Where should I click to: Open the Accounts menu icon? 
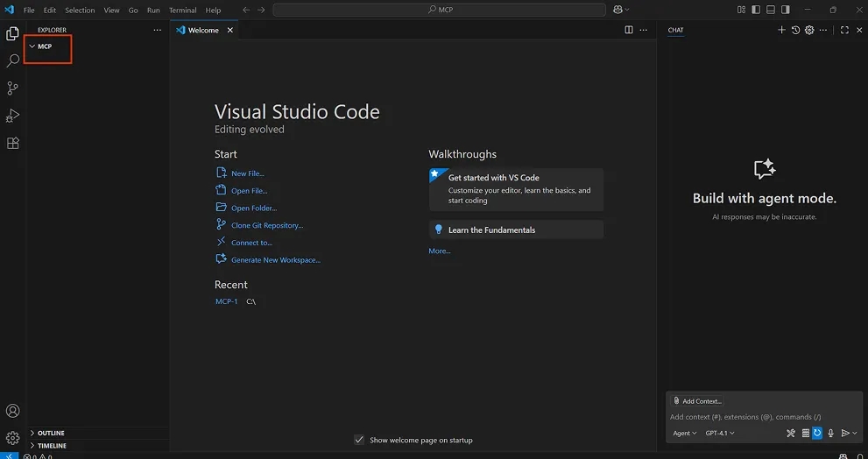click(12, 411)
